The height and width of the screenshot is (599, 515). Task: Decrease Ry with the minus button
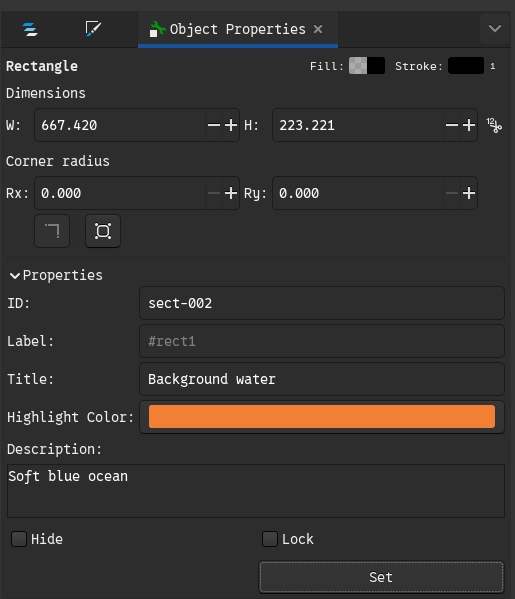[452, 193]
